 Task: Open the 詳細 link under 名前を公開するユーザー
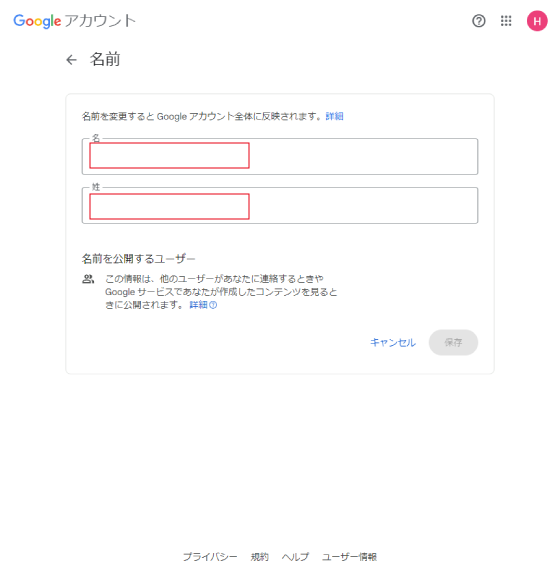coord(198,305)
